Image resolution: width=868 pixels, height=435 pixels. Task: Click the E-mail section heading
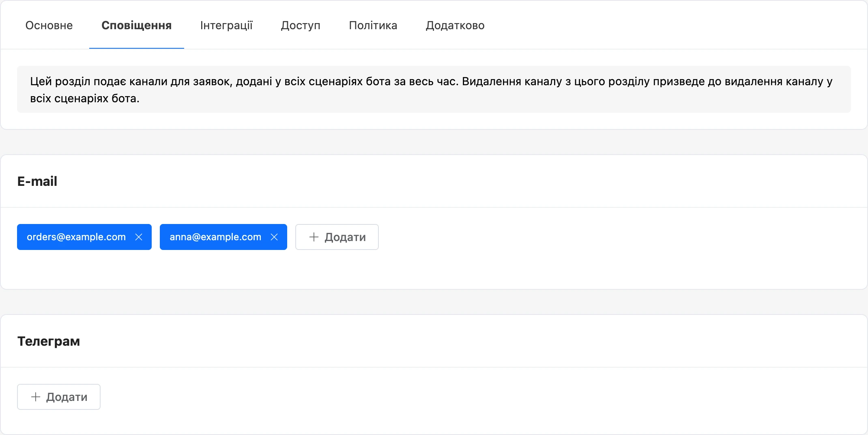click(37, 181)
